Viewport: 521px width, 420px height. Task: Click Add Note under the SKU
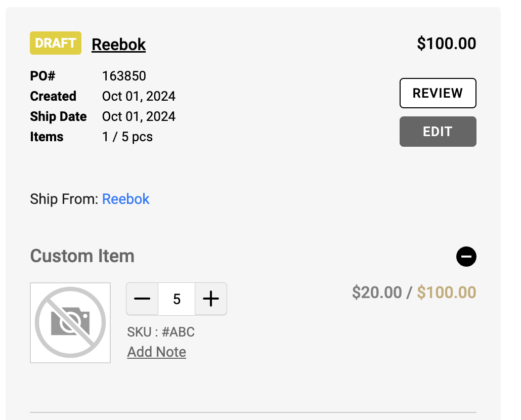(157, 352)
